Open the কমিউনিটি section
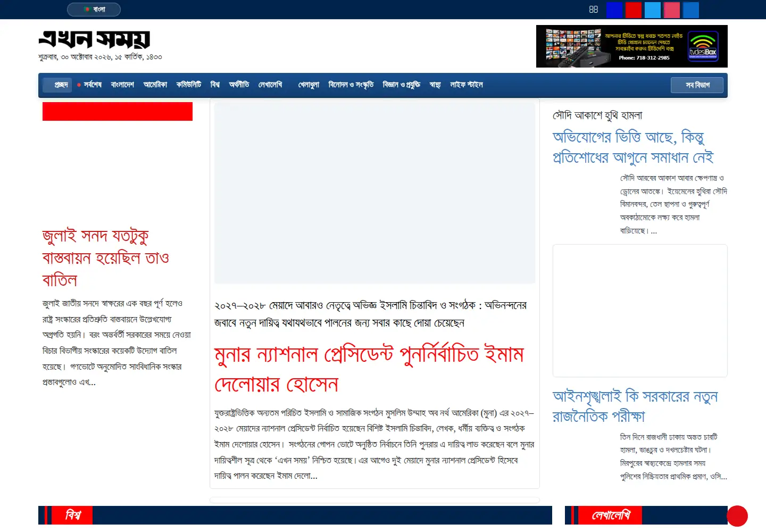Screen dimensions: 766x532 click(x=189, y=85)
